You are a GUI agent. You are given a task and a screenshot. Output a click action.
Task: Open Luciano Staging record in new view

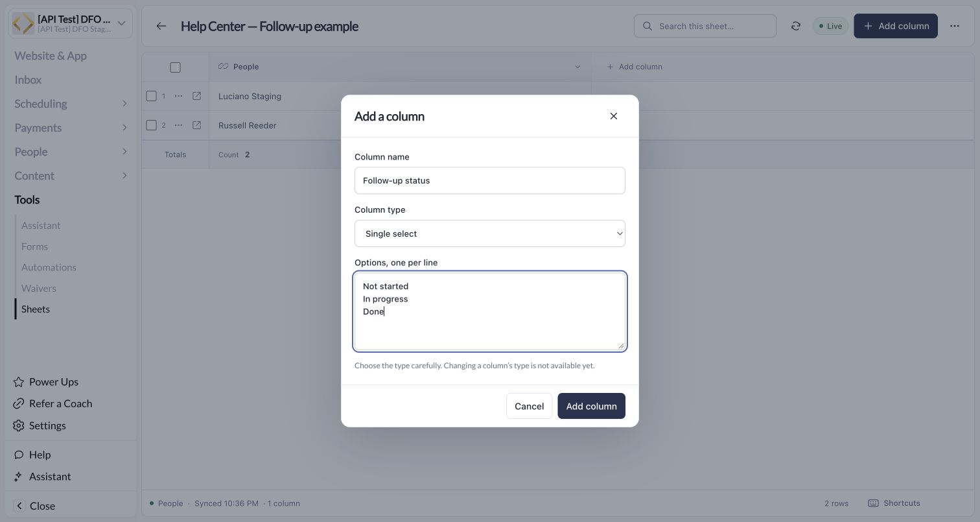click(x=196, y=96)
